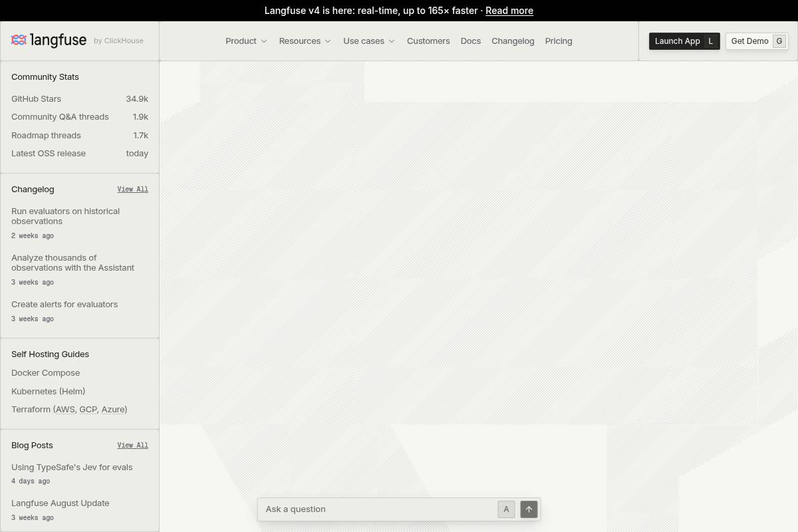Expand the Resources menu chevron
The height and width of the screenshot is (532, 798).
(328, 41)
